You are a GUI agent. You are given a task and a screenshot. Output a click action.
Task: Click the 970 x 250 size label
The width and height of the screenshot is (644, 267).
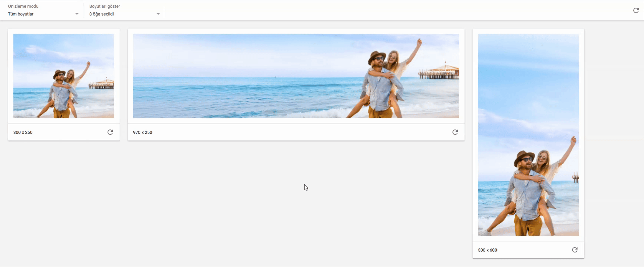pyautogui.click(x=143, y=132)
